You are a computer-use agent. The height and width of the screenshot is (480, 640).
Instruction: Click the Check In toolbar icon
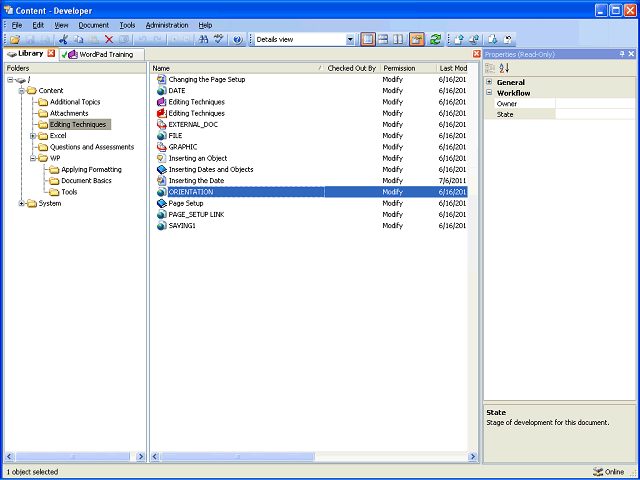[x=459, y=40]
